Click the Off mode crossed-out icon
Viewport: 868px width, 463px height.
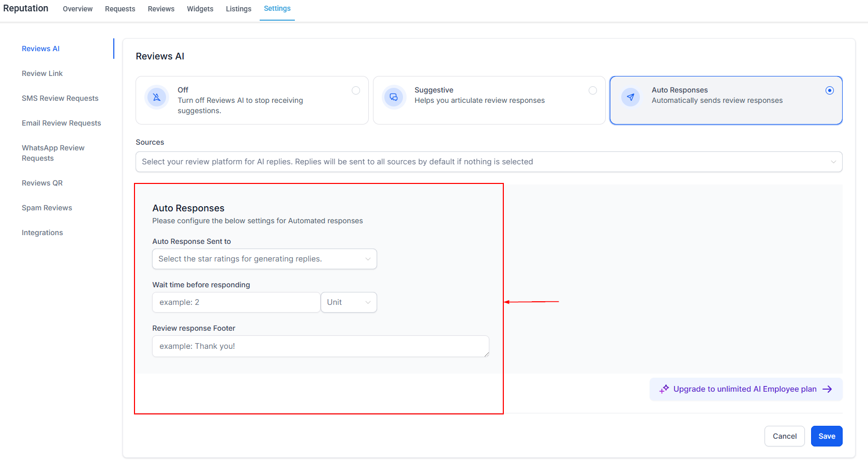click(x=157, y=97)
